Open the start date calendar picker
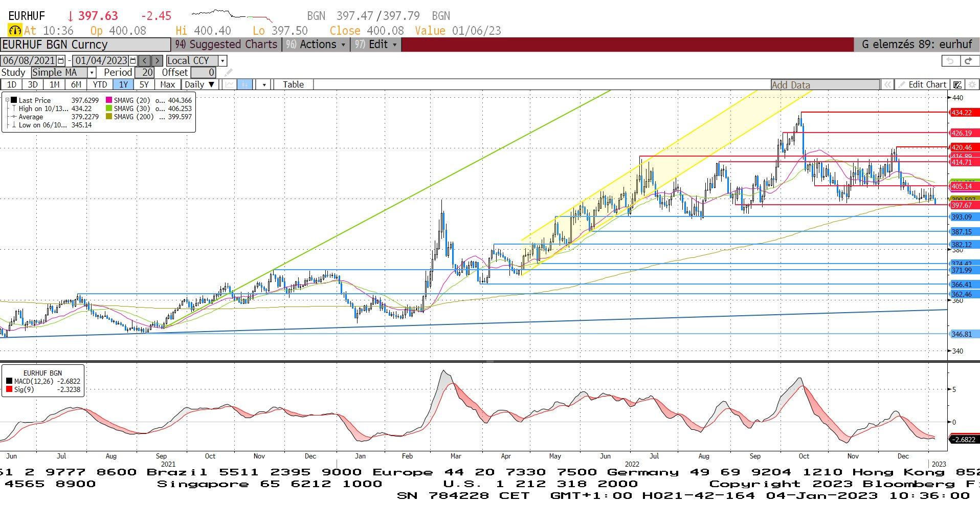This screenshot has width=980, height=524. 61,60
